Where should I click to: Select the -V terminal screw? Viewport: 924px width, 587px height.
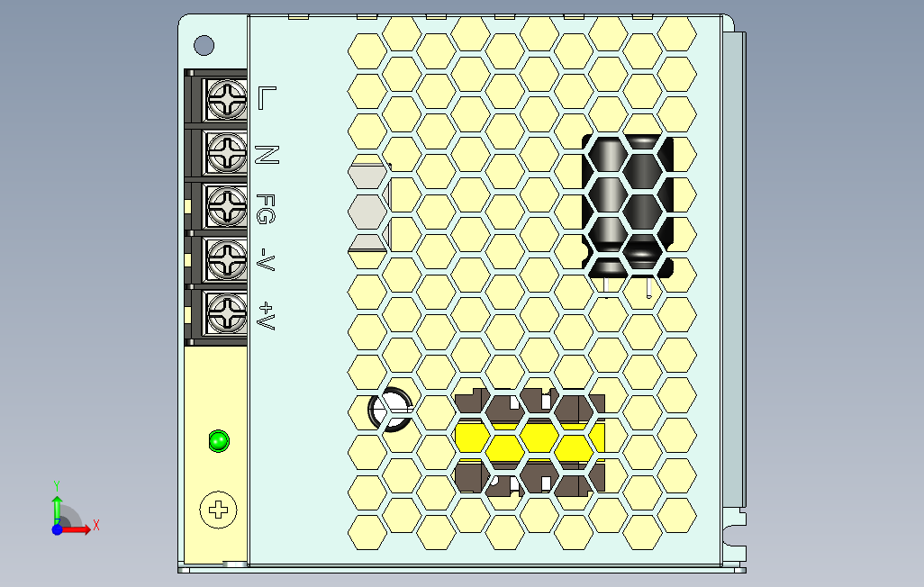pyautogui.click(x=227, y=259)
